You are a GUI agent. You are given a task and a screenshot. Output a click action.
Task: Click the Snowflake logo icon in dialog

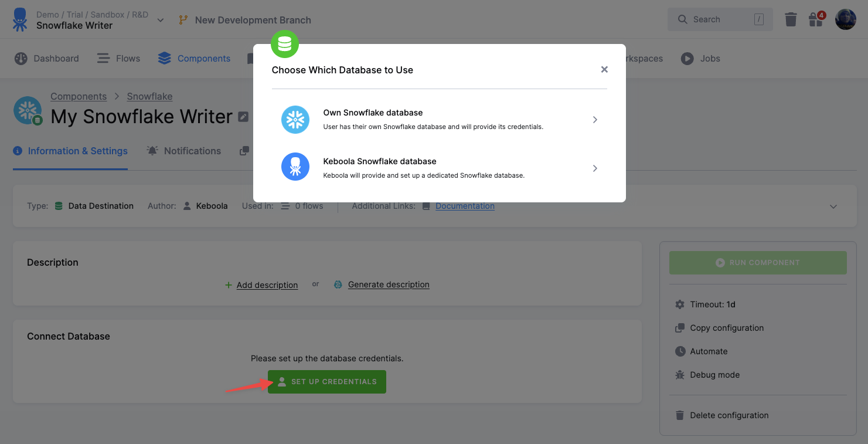pos(295,120)
